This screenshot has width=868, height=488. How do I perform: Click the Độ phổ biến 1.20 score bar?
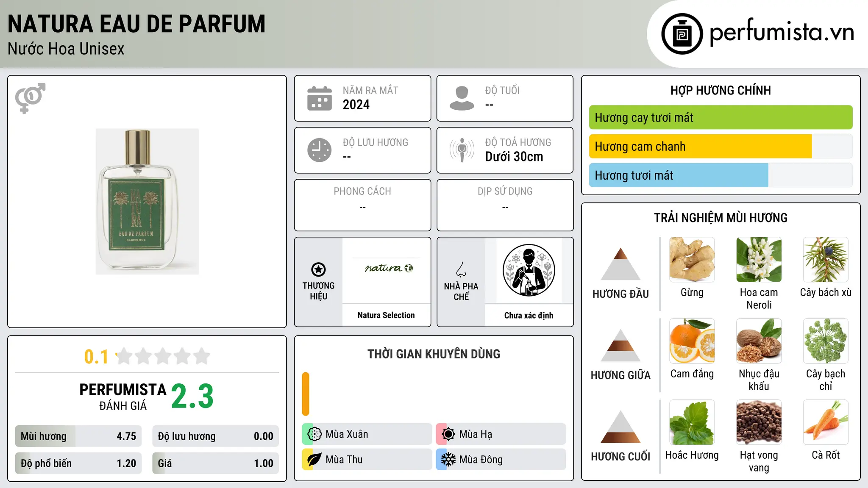78,463
